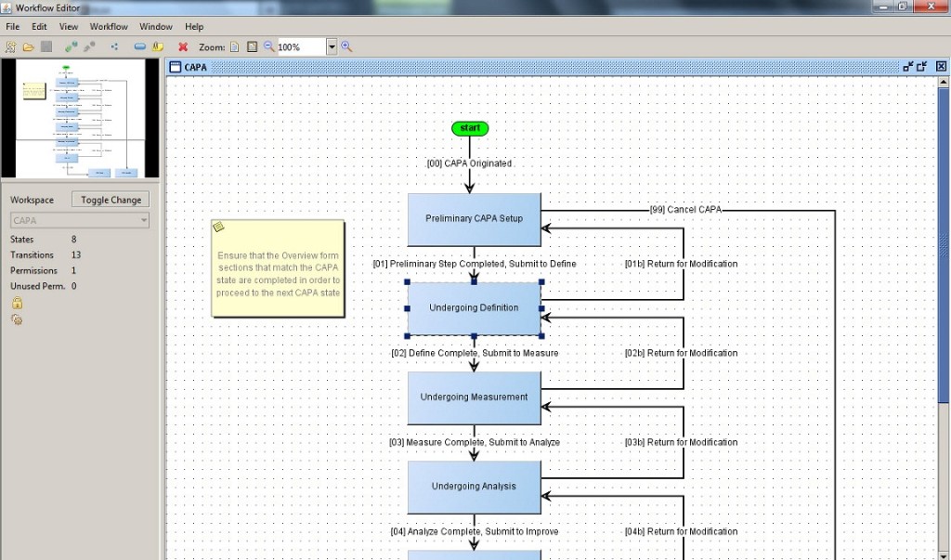Iconify the CAPA internal frame
This screenshot has width=951, height=560.
click(x=908, y=67)
